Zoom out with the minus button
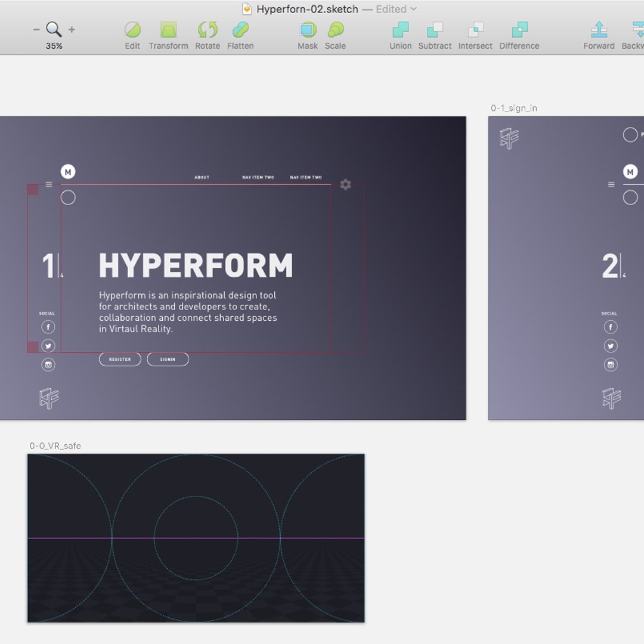644x644 pixels. (36, 30)
